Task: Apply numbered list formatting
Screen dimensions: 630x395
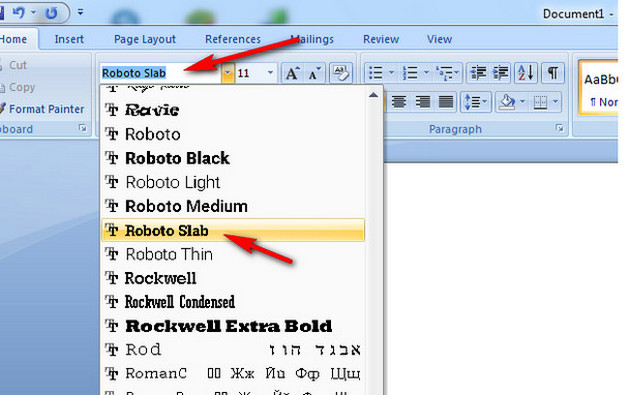Action: point(410,73)
